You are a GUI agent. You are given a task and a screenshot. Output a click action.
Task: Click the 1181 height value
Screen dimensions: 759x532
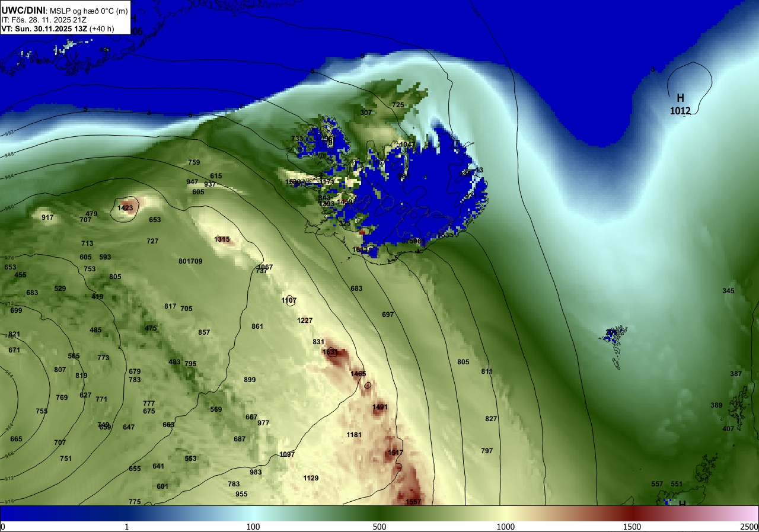pyautogui.click(x=354, y=435)
